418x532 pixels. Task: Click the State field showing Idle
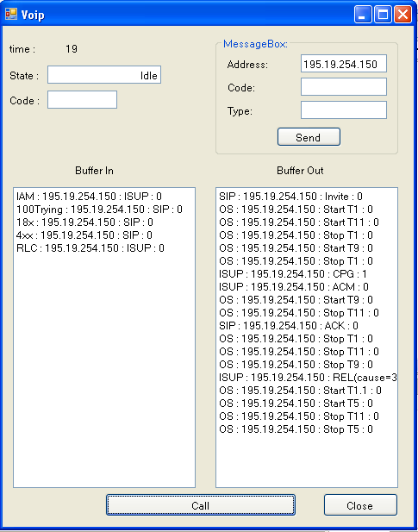coord(104,75)
